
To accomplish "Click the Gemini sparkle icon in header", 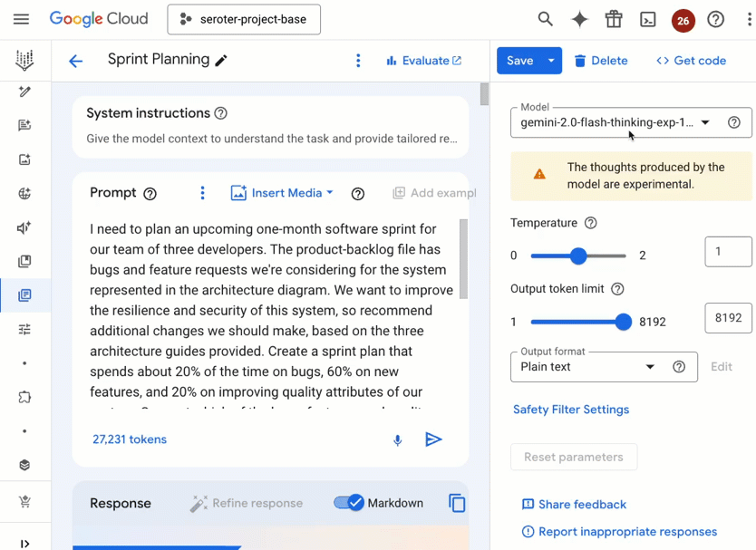I will pyautogui.click(x=579, y=19).
